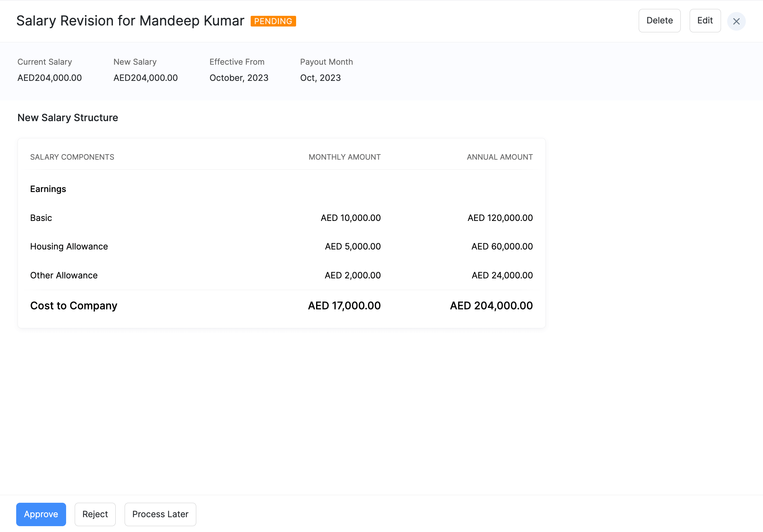The image size is (763, 532).
Task: Click the Effective From date October, 2023
Action: click(239, 78)
